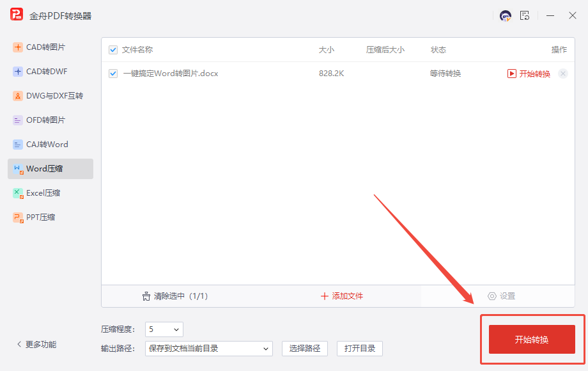Open the 设置 settings button
Viewport: 588px width, 371px height.
coord(501,296)
